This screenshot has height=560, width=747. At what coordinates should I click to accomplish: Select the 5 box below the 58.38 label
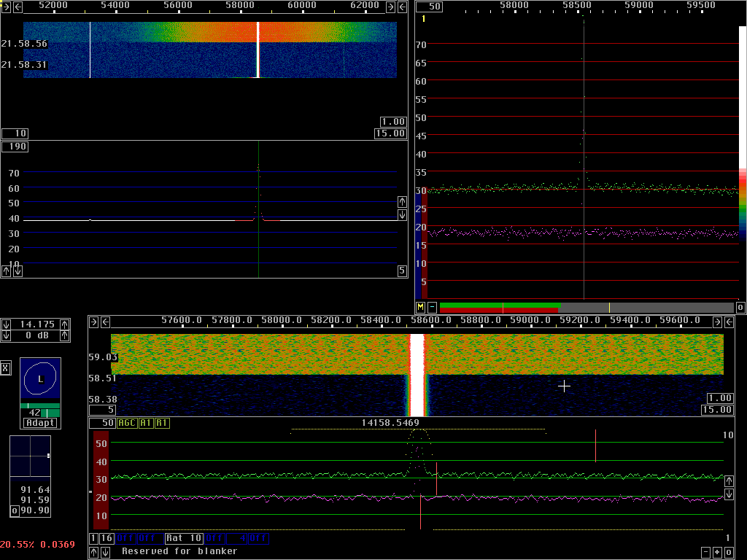(102, 410)
